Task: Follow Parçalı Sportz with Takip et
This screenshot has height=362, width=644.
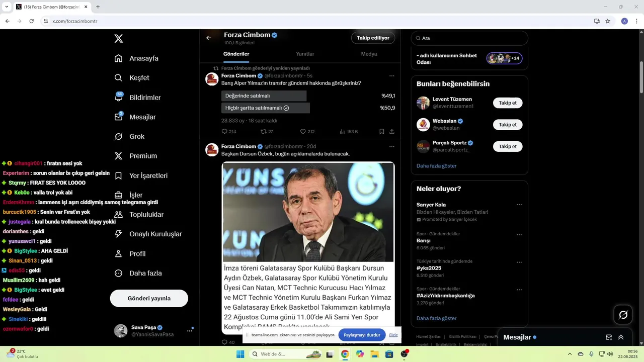Action: tap(508, 146)
